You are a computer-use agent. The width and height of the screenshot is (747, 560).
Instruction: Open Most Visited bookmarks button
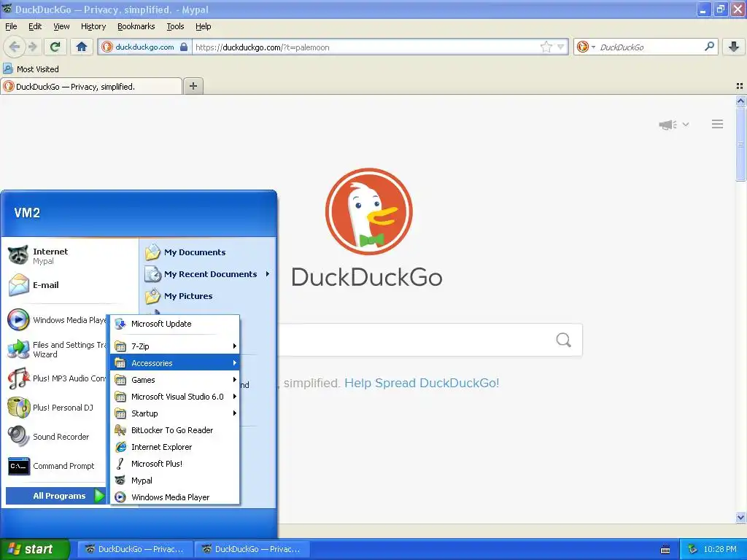pyautogui.click(x=31, y=69)
